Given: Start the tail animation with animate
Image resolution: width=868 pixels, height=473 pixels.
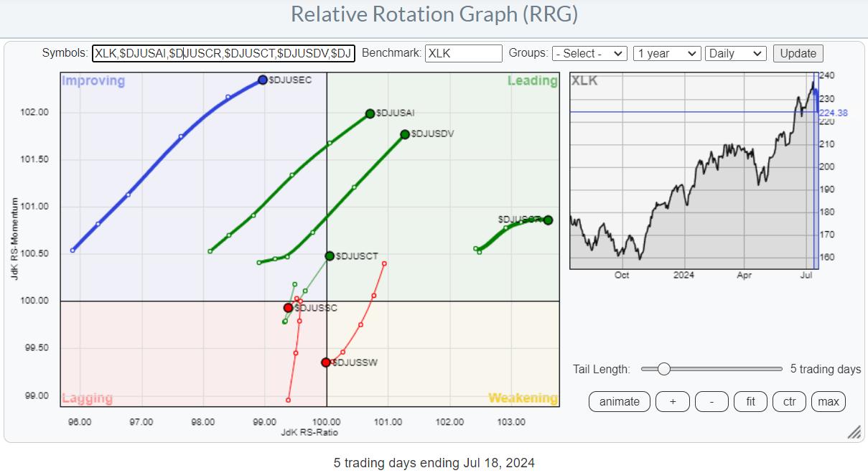Looking at the screenshot, I should coord(620,401).
